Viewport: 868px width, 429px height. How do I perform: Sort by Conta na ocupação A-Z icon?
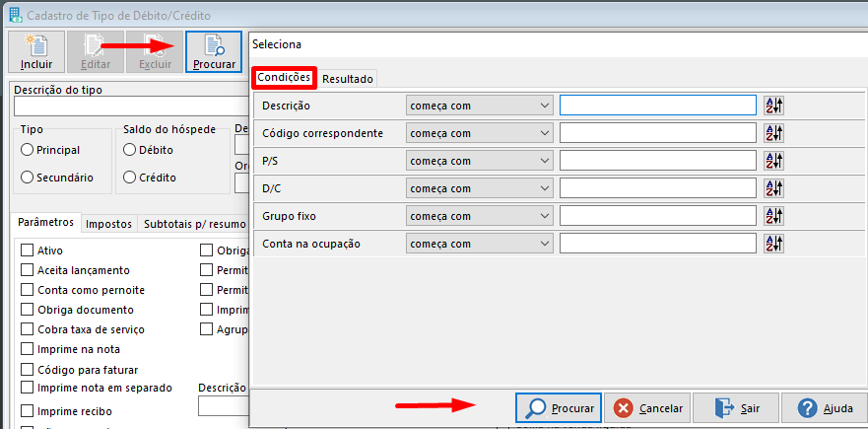tap(773, 244)
